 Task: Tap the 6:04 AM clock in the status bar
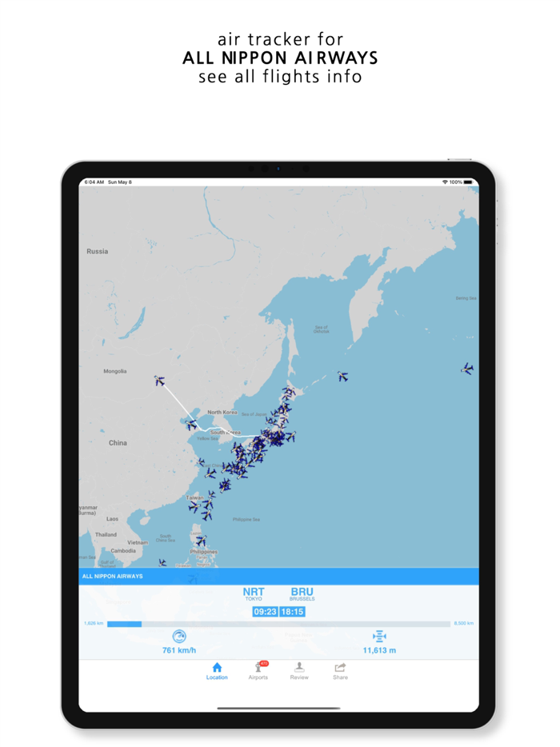pos(94,182)
